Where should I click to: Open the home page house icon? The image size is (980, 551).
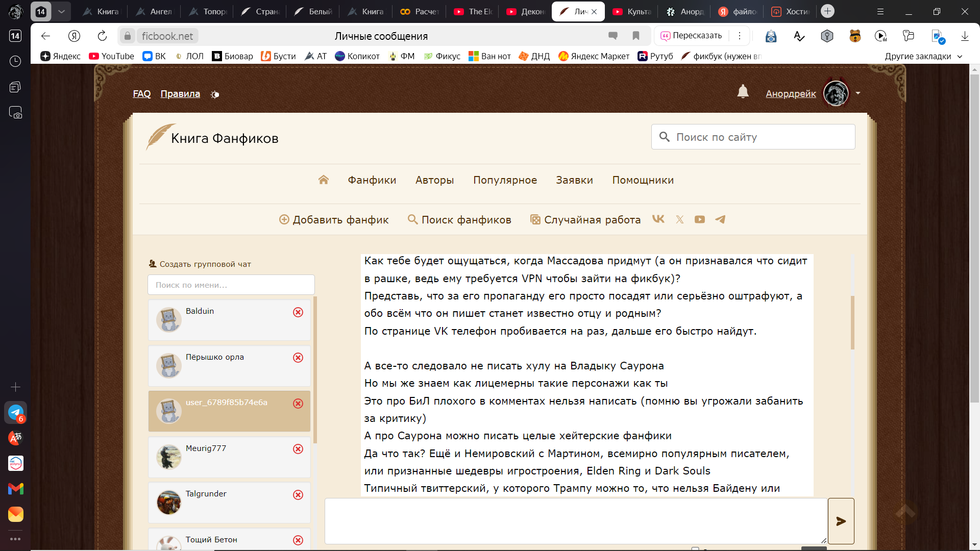(x=324, y=180)
